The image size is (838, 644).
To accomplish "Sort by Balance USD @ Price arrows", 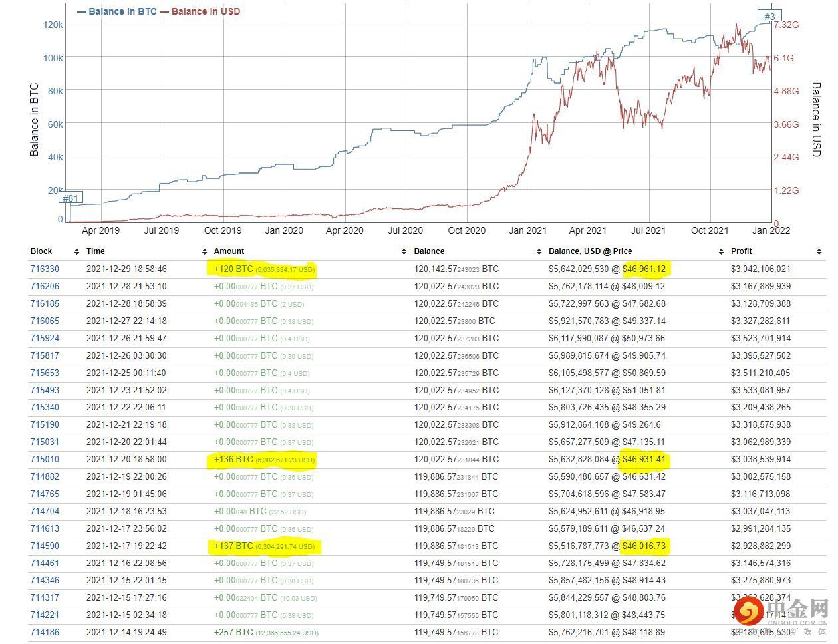I will [722, 251].
